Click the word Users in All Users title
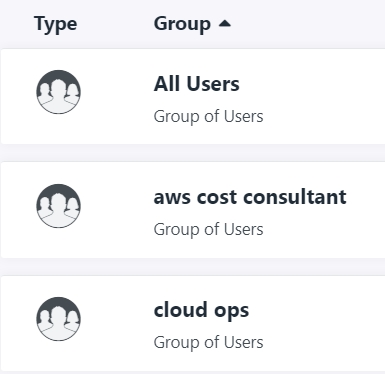Viewport: 385px width, 374px height. pos(213,83)
